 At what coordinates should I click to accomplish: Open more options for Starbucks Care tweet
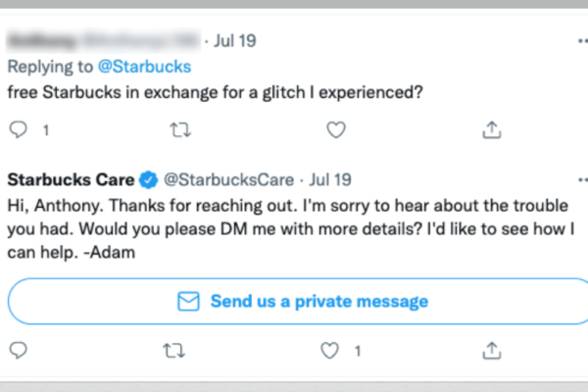click(583, 180)
